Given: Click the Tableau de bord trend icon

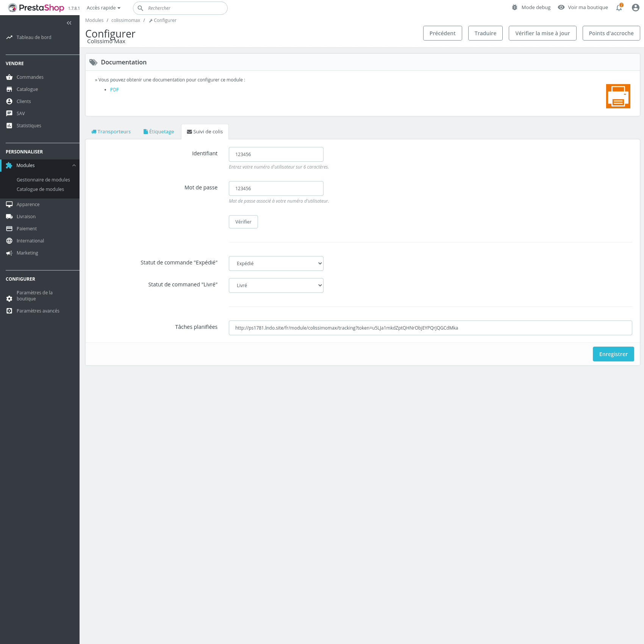Looking at the screenshot, I should (9, 37).
